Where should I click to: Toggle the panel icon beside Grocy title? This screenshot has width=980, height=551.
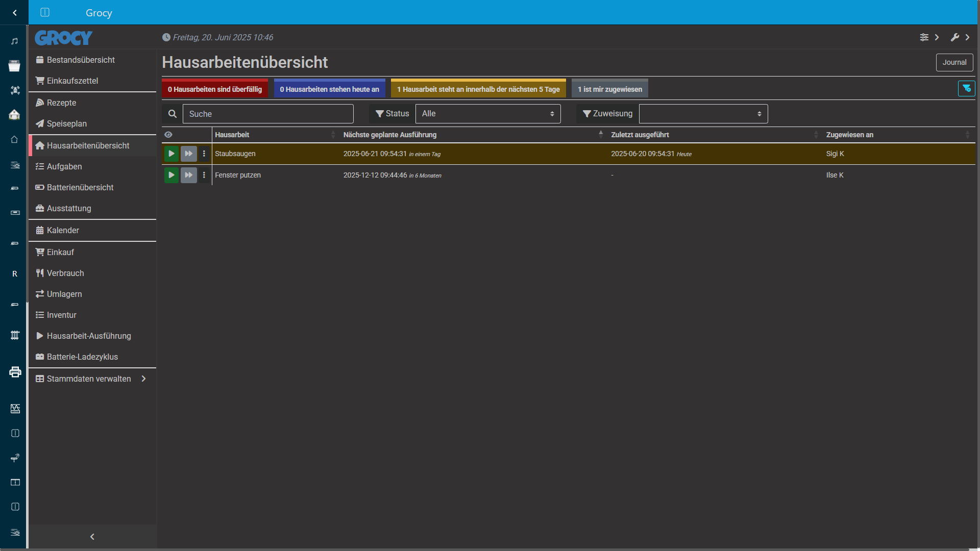click(45, 12)
